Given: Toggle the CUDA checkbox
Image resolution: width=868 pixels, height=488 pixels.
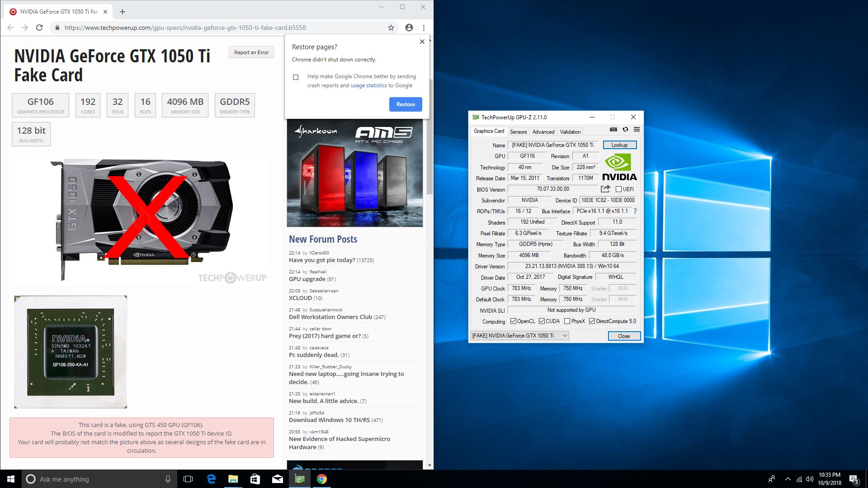Looking at the screenshot, I should tap(542, 321).
